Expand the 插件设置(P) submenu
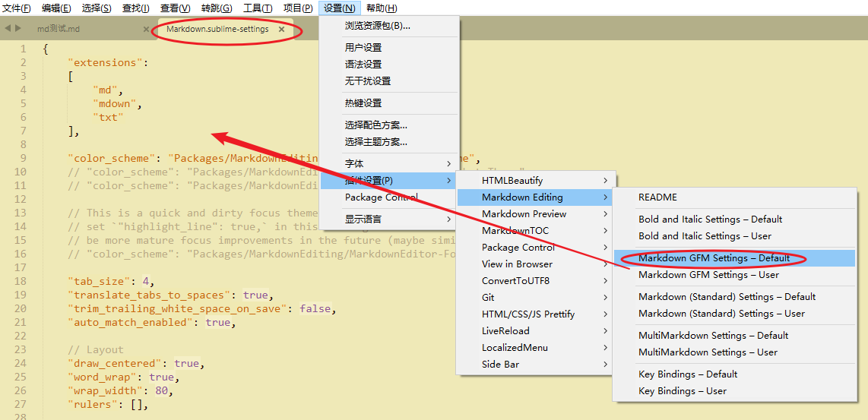Image resolution: width=868 pixels, height=420 pixels. click(x=390, y=181)
